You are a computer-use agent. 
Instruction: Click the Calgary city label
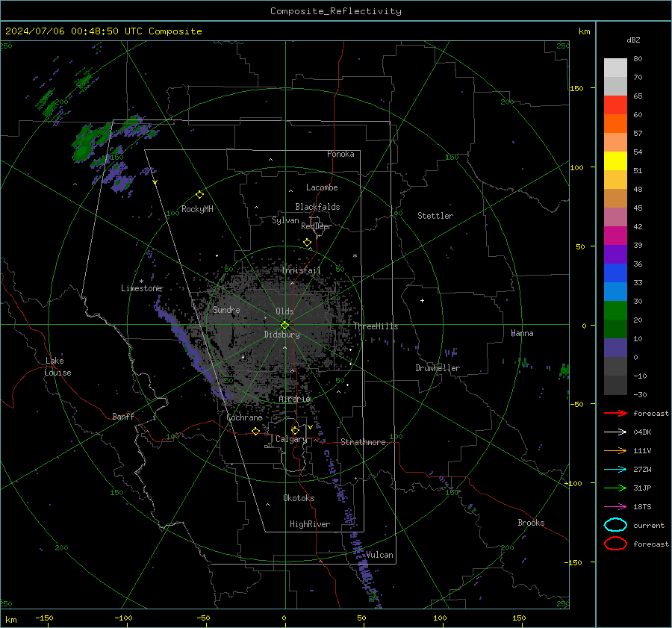[291, 439]
